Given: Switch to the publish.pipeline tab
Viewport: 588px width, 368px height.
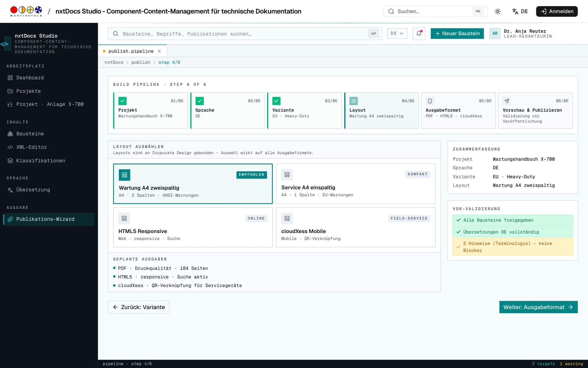Looking at the screenshot, I should point(131,51).
